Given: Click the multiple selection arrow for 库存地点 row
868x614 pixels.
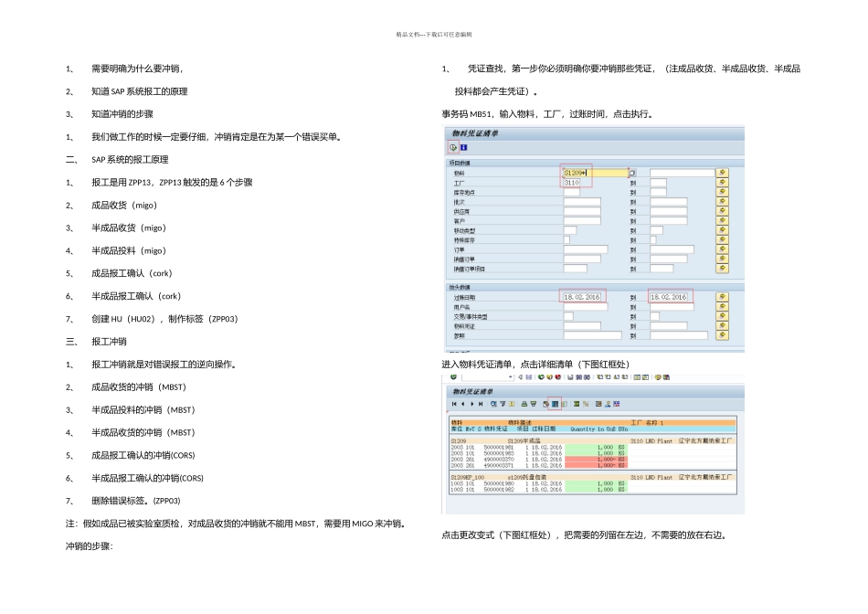Looking at the screenshot, I should pos(722,192).
